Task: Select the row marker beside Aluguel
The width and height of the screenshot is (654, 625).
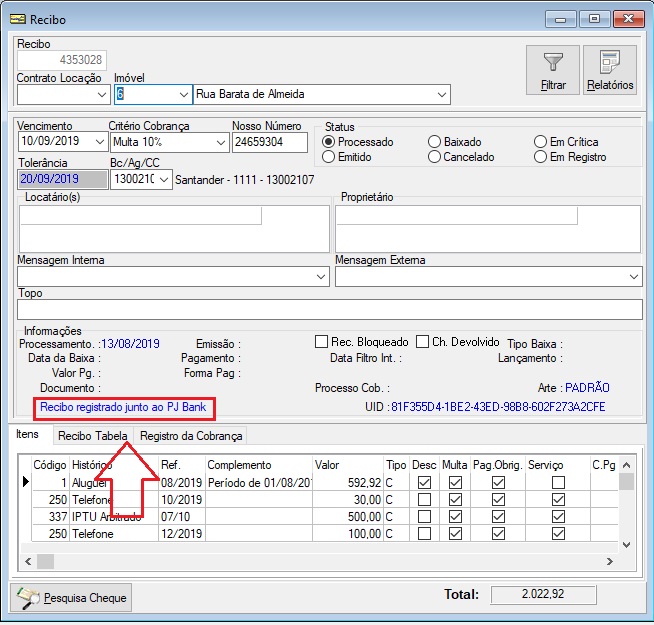Action: 25,482
